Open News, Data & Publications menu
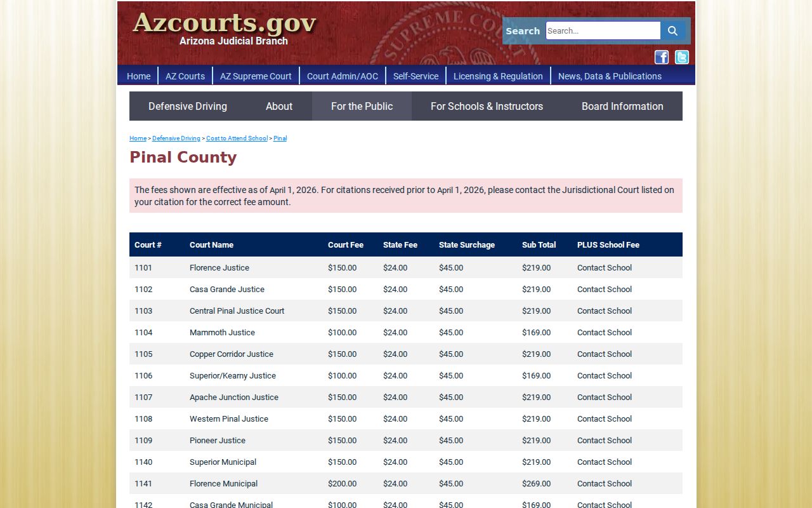The image size is (812, 508). [610, 76]
